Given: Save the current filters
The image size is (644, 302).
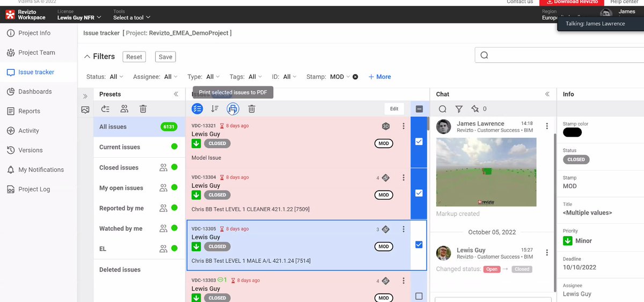Looking at the screenshot, I should pyautogui.click(x=165, y=57).
